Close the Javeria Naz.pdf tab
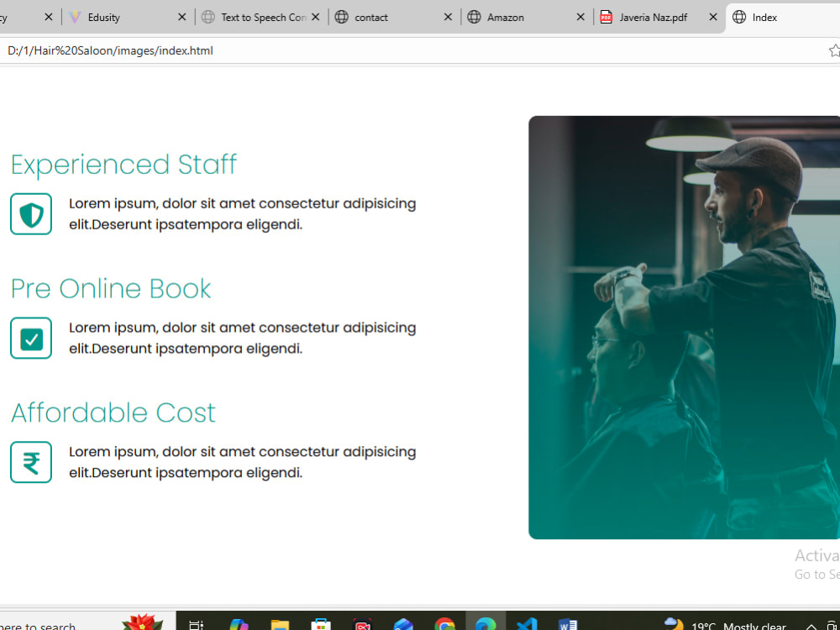The height and width of the screenshot is (630, 840). pos(713,17)
